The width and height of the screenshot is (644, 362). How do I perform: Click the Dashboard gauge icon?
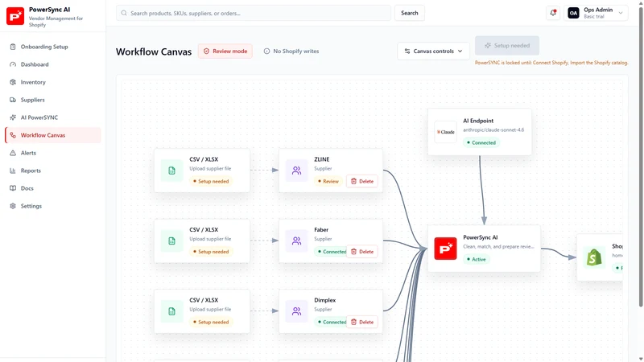13,64
